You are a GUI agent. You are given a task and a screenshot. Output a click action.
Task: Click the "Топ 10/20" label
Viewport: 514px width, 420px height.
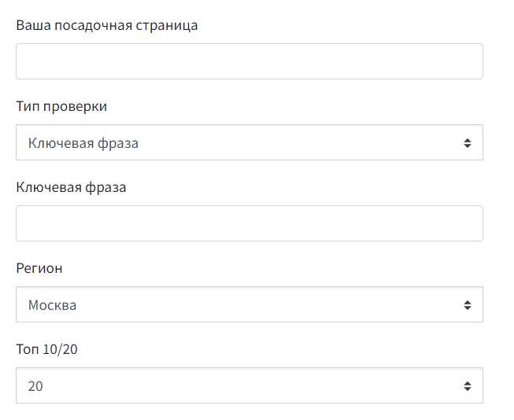(x=47, y=349)
